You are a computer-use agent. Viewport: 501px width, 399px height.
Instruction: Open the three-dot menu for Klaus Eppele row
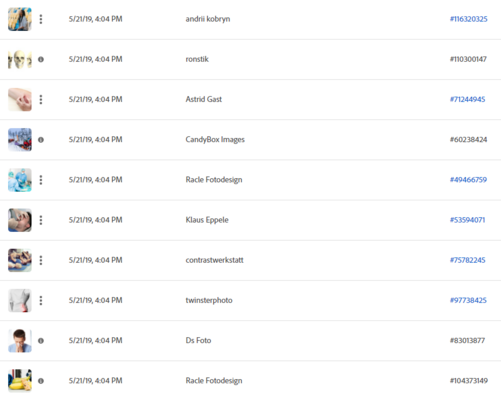(x=41, y=220)
